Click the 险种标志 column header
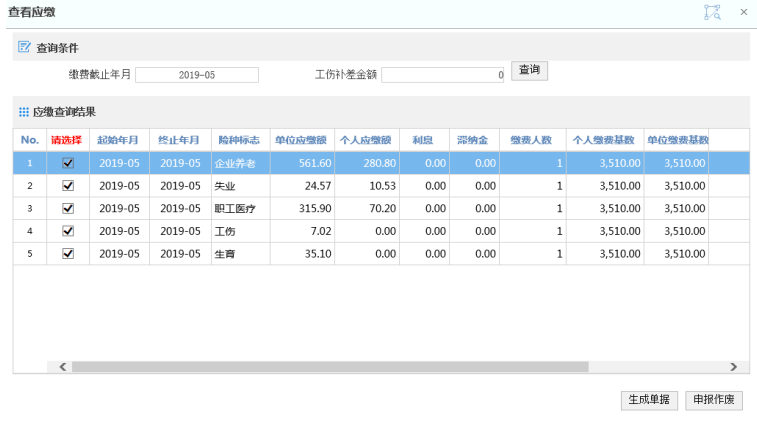Image resolution: width=757 pixels, height=428 pixels. pyautogui.click(x=239, y=140)
